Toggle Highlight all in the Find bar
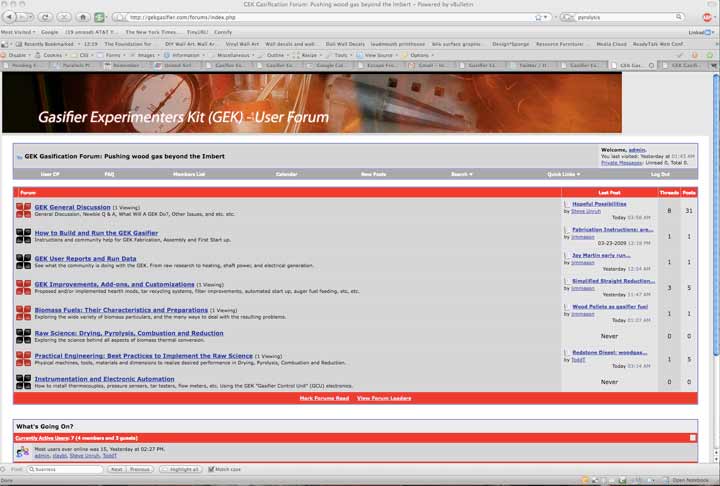This screenshot has height=486, width=720. click(x=180, y=469)
